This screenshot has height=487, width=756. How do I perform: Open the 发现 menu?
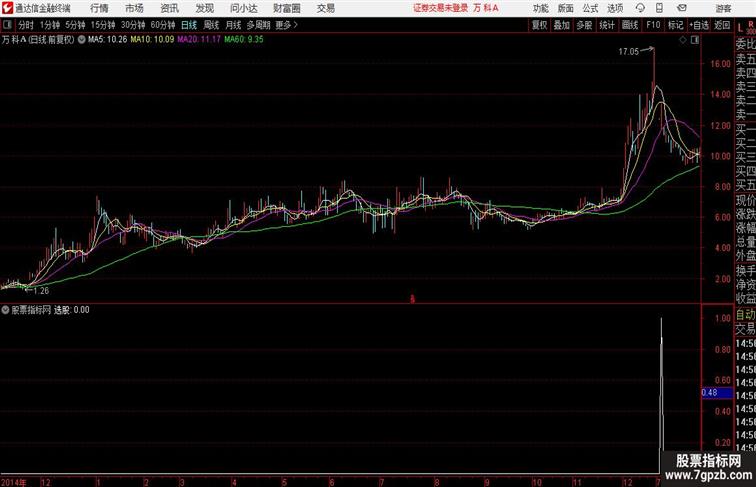point(204,8)
